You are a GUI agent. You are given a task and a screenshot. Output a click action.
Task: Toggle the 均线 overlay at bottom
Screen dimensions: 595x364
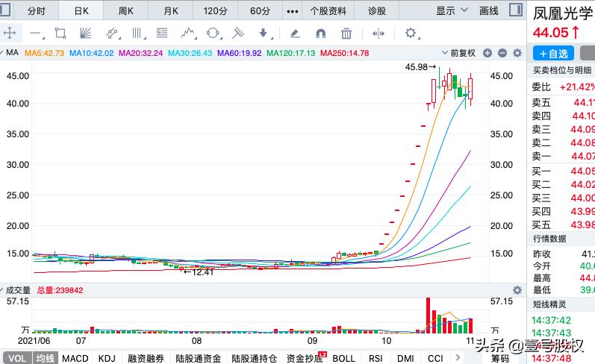coord(46,359)
